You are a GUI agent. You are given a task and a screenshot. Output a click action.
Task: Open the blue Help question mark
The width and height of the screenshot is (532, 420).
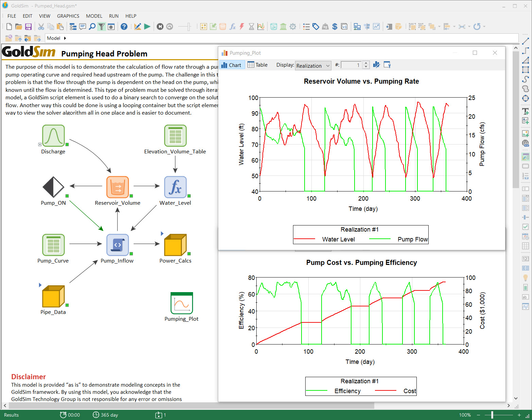[x=124, y=27]
